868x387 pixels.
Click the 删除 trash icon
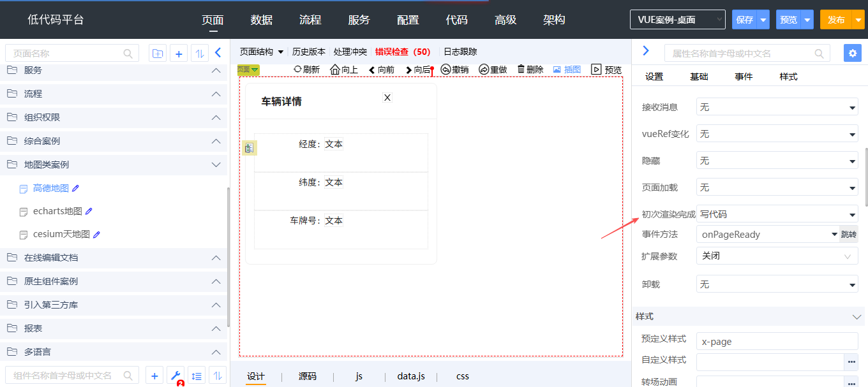pyautogui.click(x=521, y=69)
